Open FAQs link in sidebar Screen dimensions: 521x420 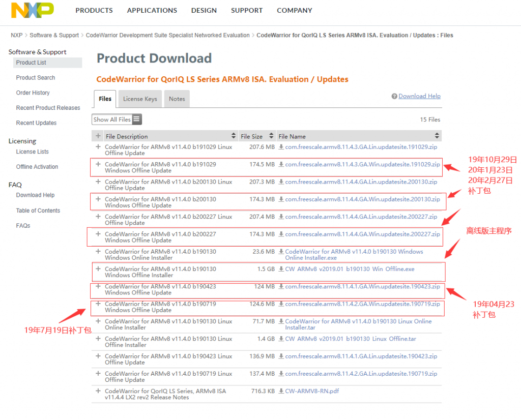click(x=23, y=226)
